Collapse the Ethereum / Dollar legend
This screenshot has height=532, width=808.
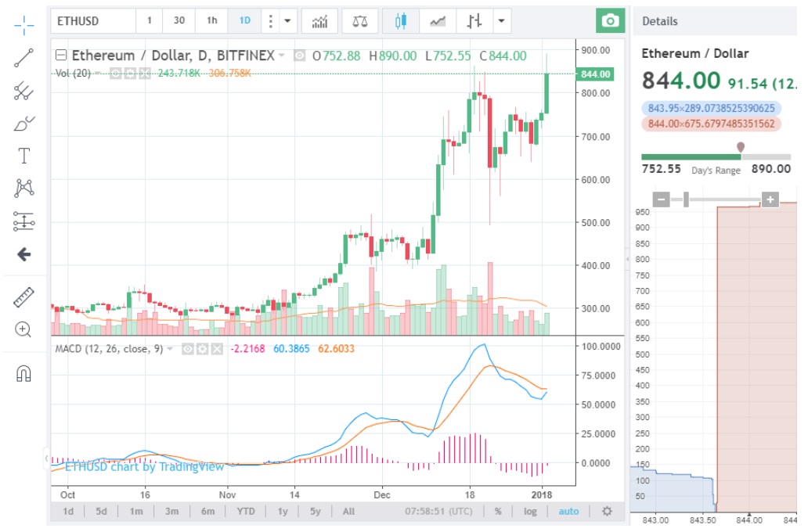61,56
